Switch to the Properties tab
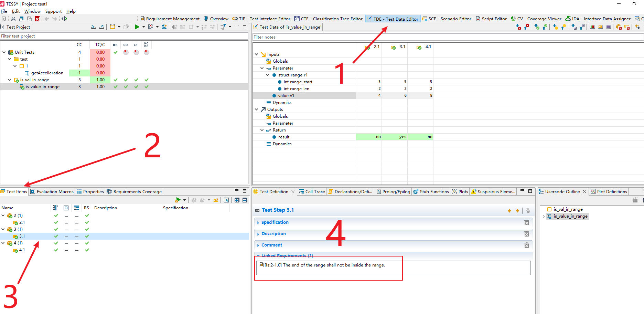 [x=90, y=192]
